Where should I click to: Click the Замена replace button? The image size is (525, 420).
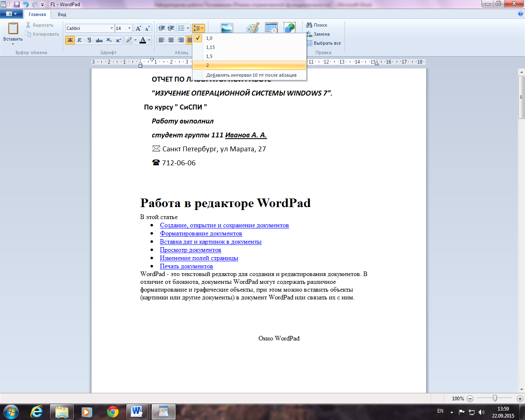(x=318, y=34)
